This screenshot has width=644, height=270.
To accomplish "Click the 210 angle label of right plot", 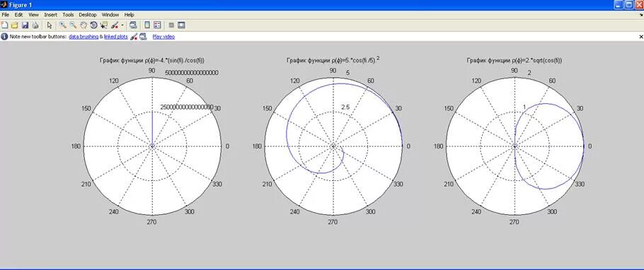I will (x=449, y=184).
